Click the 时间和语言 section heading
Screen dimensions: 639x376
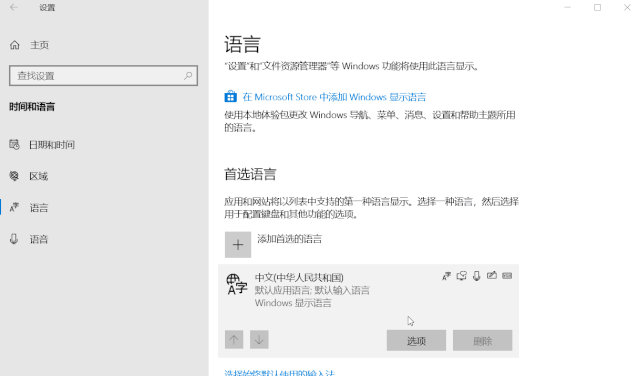32,107
